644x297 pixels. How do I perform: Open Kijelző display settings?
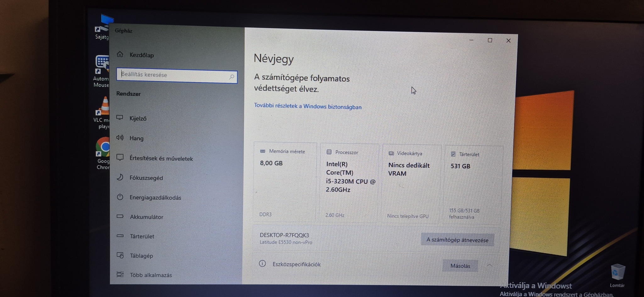131,118
